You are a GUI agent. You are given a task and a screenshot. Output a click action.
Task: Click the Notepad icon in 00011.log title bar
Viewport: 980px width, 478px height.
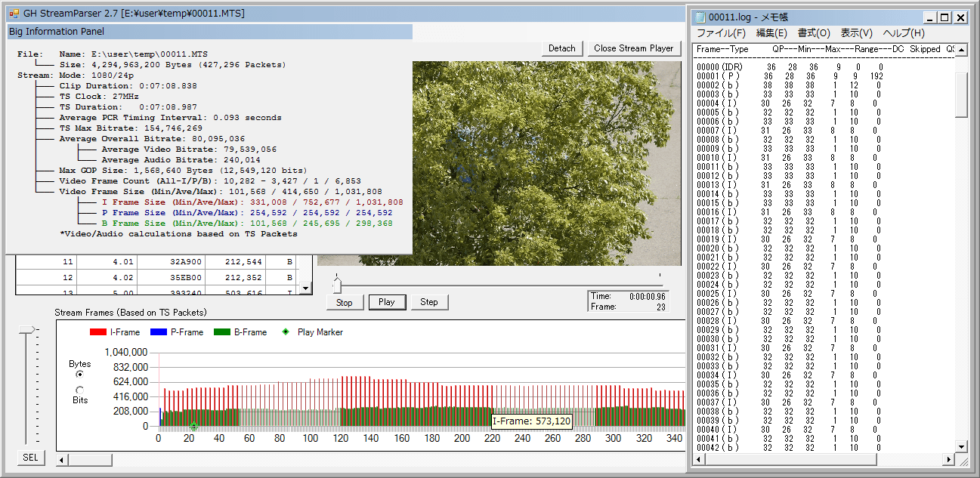[x=700, y=17]
